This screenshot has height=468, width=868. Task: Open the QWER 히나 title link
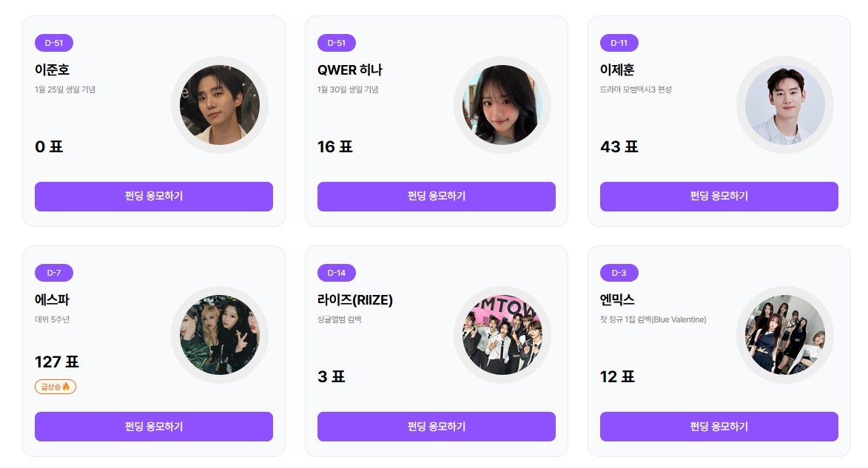(350, 70)
